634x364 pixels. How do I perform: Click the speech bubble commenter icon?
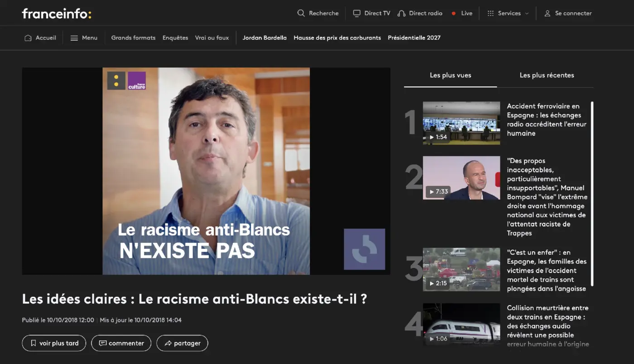103,343
